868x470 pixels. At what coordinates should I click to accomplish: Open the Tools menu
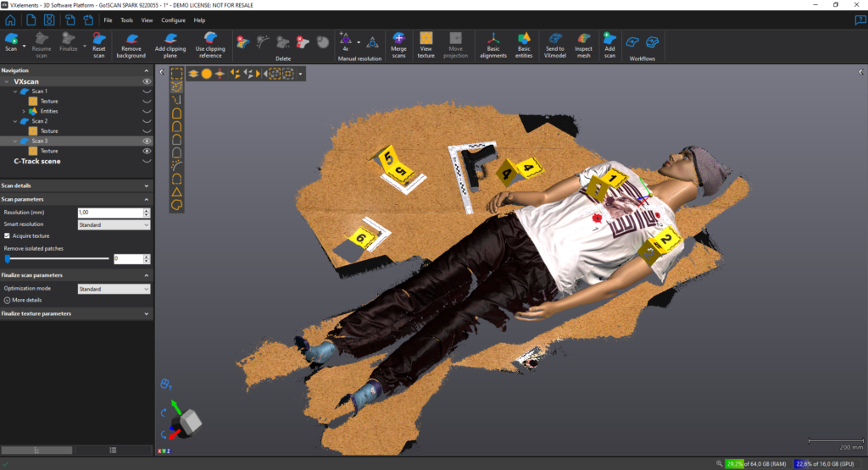(x=127, y=19)
